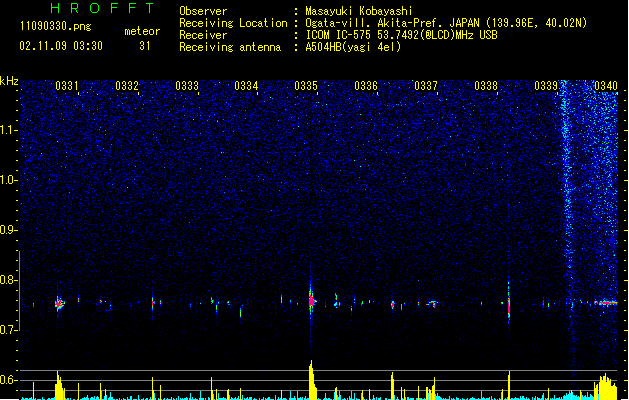Click the 0.7 kHz axis label
Screen dimensions: 629x400
9,330
